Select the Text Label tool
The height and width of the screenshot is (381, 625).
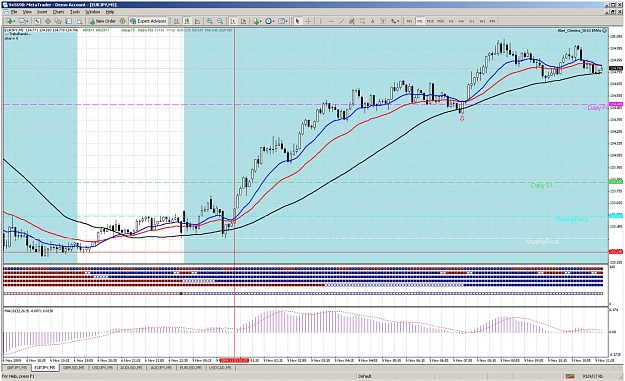point(383,21)
